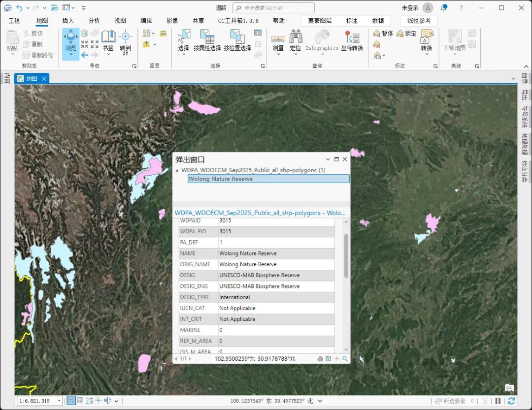Open the coordinate display units dropdown
Image resolution: width=532 pixels, height=410 pixels.
[x=320, y=401]
